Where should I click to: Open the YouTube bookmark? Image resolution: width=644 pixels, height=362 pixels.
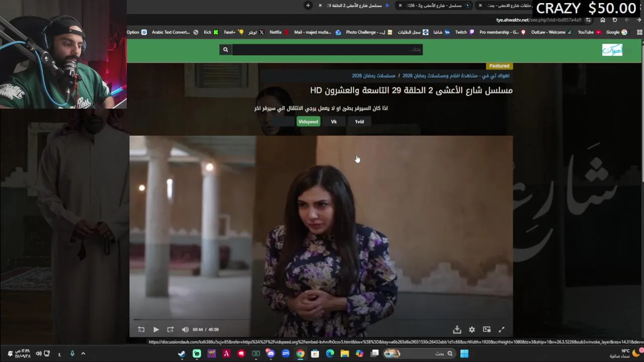tap(589, 32)
